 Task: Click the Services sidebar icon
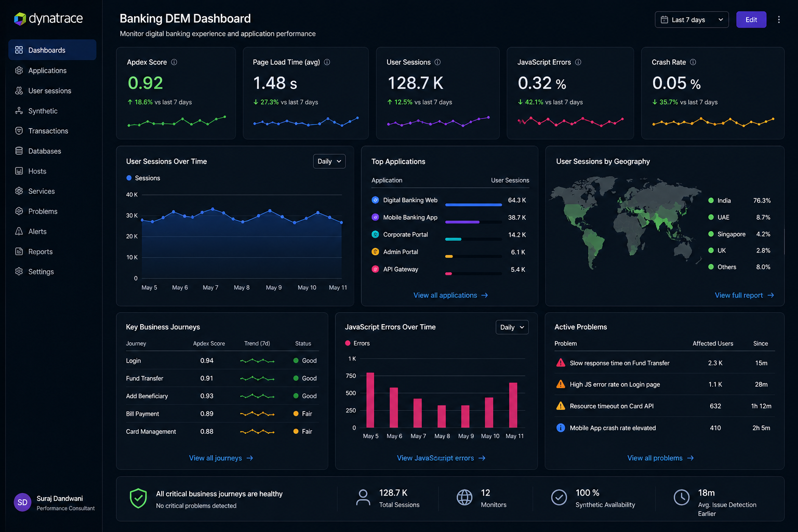[19, 191]
